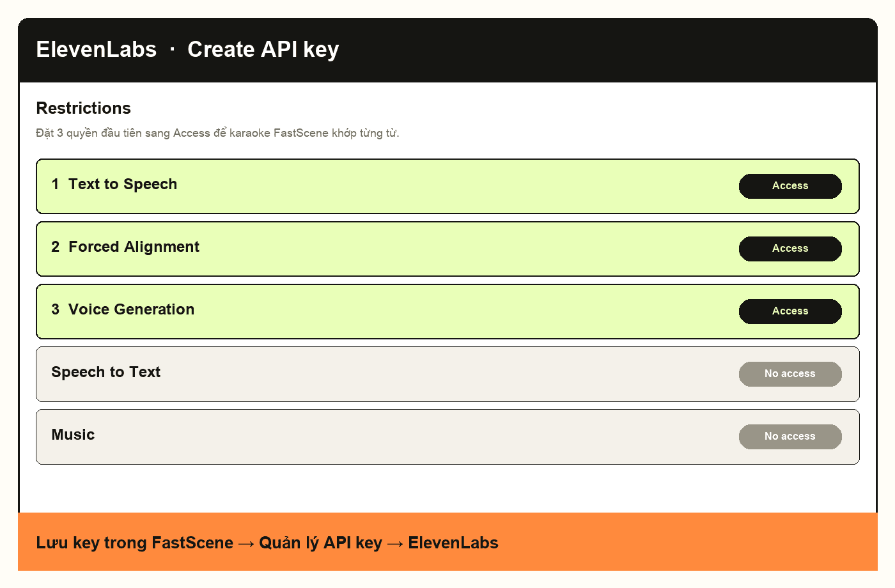Click the Access button for Forced Alignment

click(x=790, y=249)
